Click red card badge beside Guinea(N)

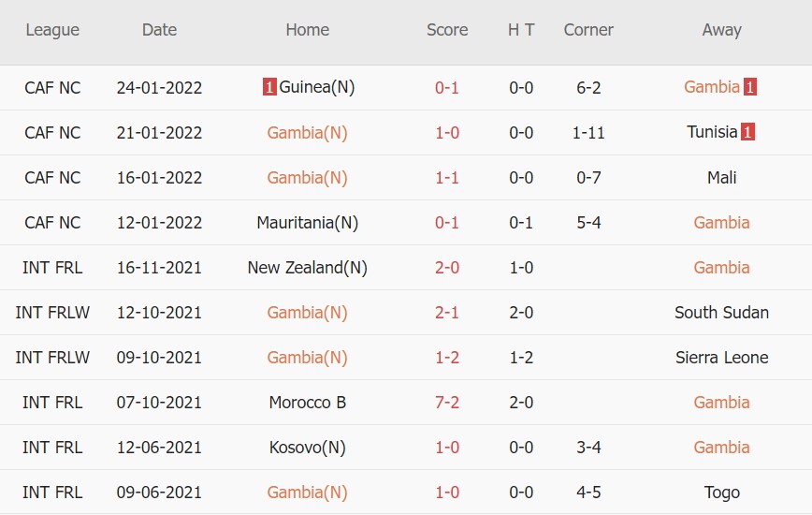point(269,88)
